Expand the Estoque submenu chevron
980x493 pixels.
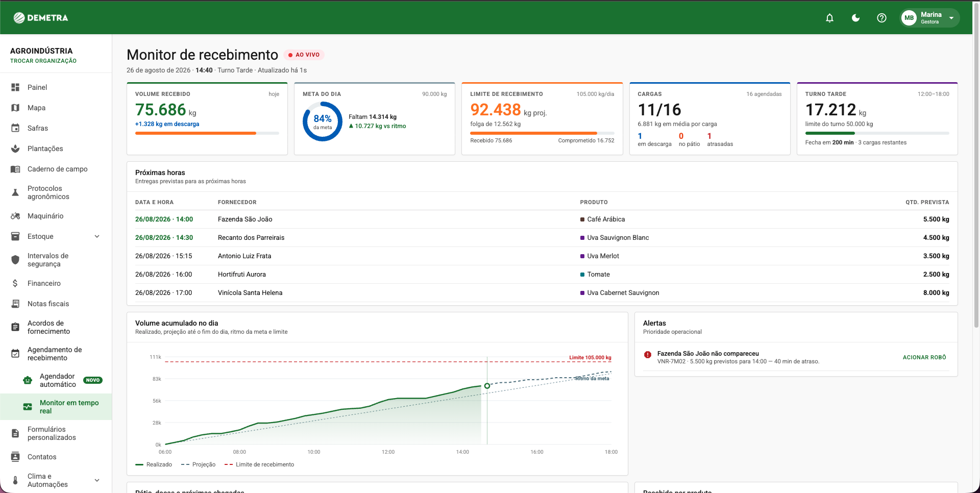click(x=97, y=236)
